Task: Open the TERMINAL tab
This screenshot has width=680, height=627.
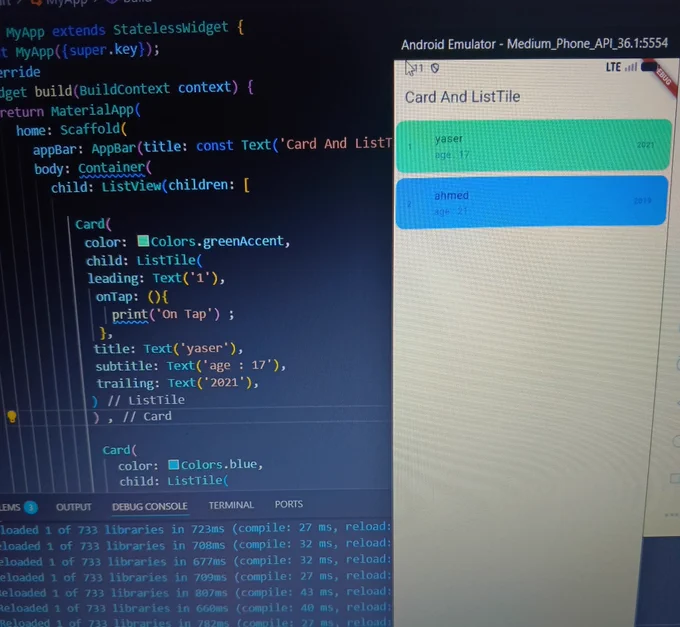Action: pyautogui.click(x=231, y=505)
